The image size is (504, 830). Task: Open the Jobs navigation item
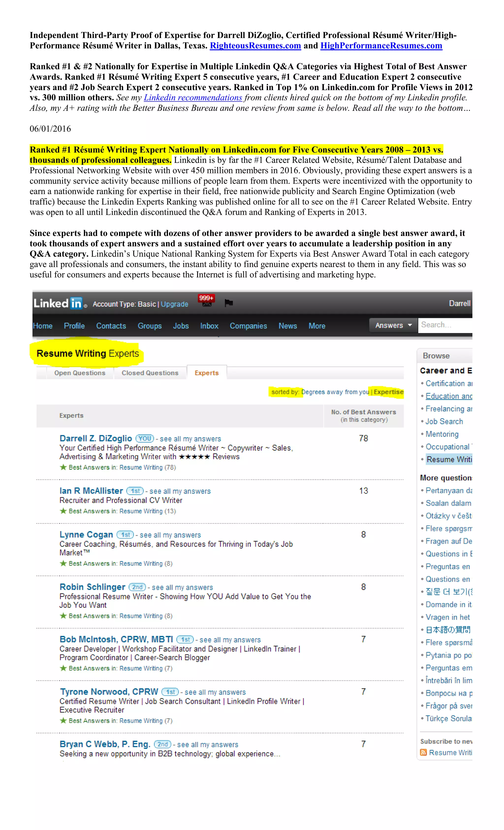click(181, 326)
